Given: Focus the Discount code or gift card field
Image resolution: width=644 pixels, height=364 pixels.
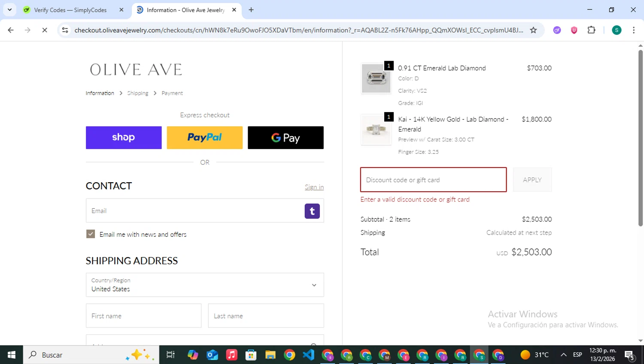Looking at the screenshot, I should (x=434, y=180).
